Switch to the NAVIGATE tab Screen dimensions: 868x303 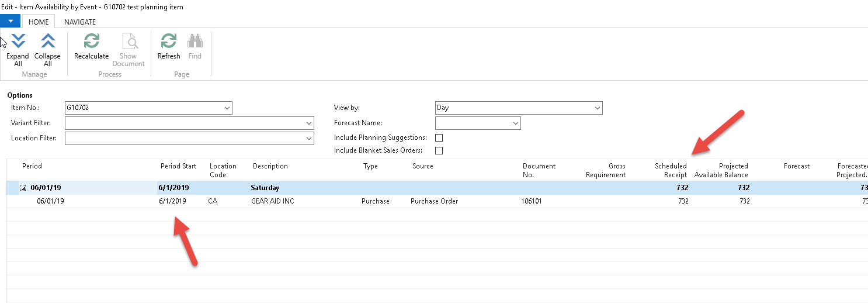coord(80,22)
